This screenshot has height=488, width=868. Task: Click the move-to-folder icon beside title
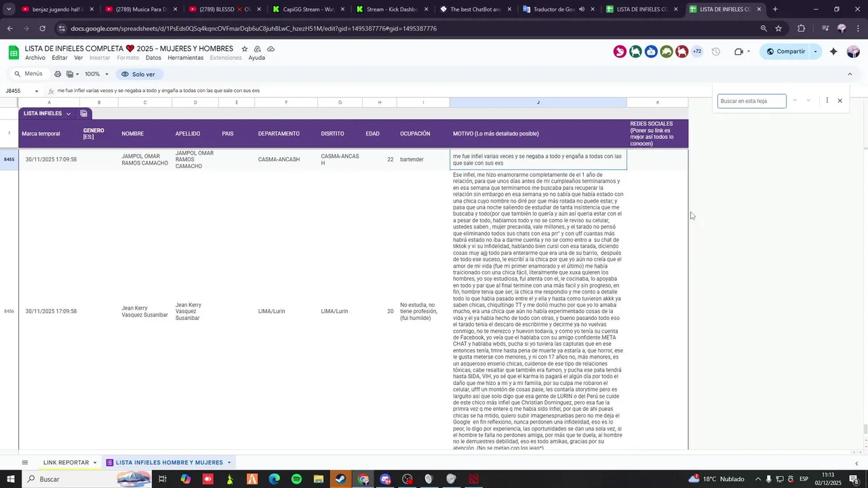[258, 49]
